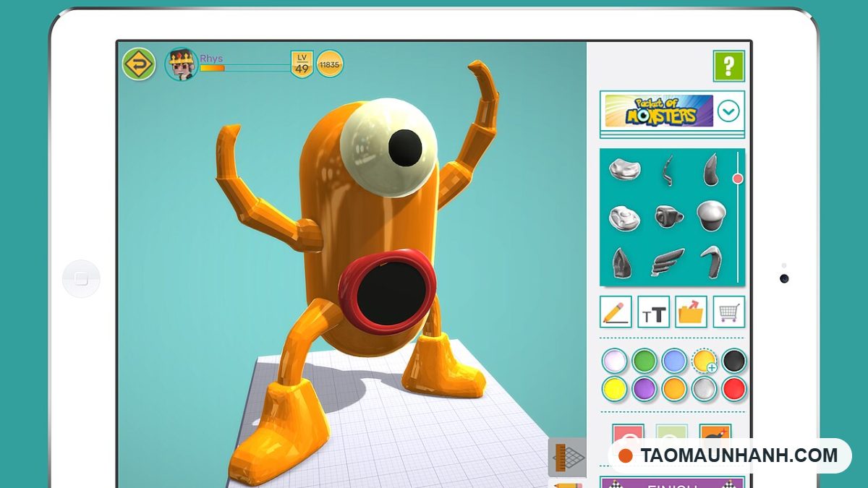
Task: Select the pencil draw tool
Action: (616, 312)
